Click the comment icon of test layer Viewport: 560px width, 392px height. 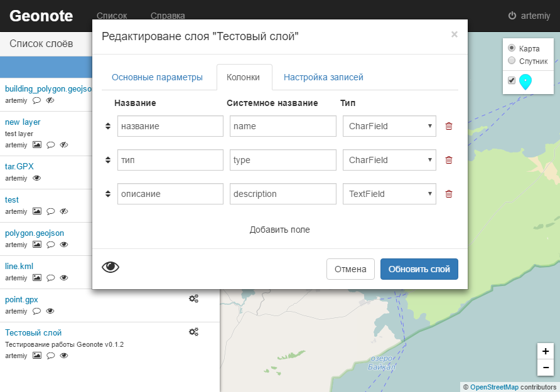click(51, 211)
